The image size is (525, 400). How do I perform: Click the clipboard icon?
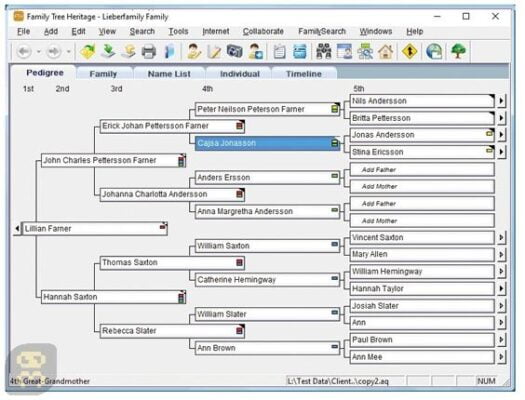pos(280,52)
